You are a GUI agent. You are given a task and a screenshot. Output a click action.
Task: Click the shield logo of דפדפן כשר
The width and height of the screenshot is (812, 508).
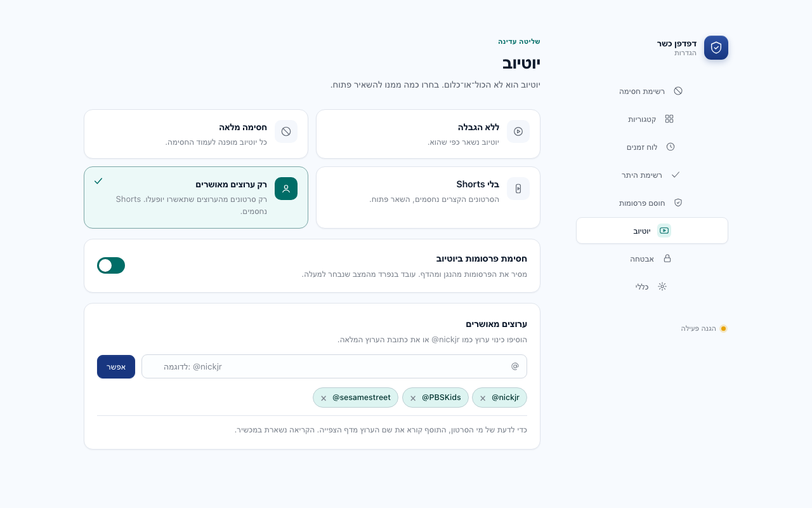click(x=716, y=48)
